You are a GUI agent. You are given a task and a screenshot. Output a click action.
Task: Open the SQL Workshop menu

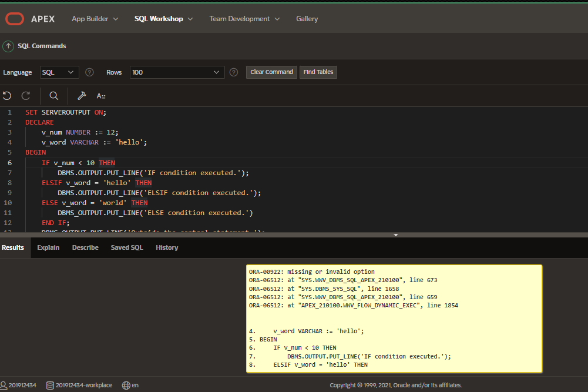click(x=163, y=19)
